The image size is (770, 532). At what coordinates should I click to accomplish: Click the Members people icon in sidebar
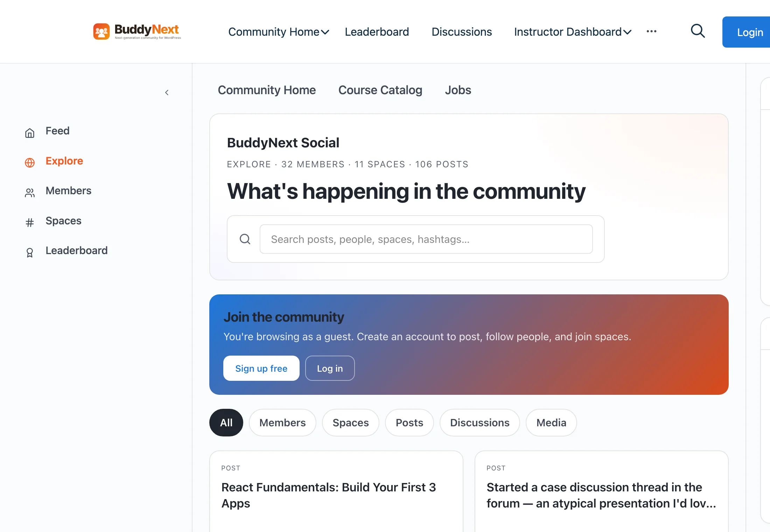pyautogui.click(x=30, y=193)
